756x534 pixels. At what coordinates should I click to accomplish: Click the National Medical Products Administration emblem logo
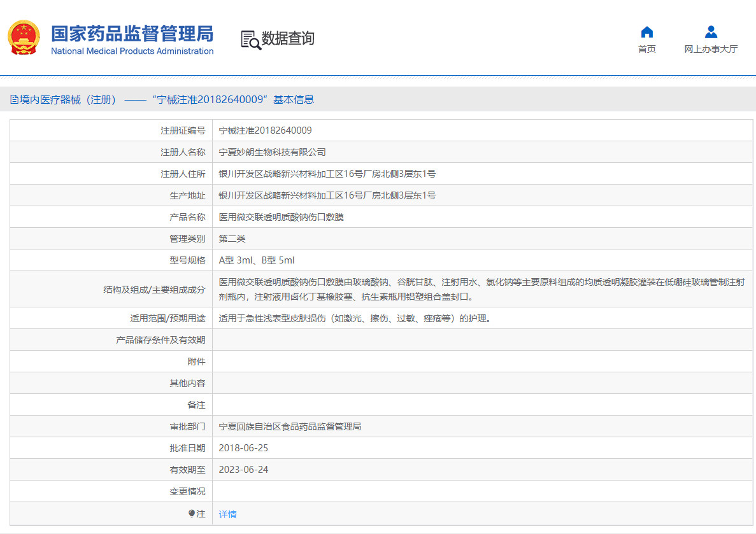pyautogui.click(x=24, y=37)
